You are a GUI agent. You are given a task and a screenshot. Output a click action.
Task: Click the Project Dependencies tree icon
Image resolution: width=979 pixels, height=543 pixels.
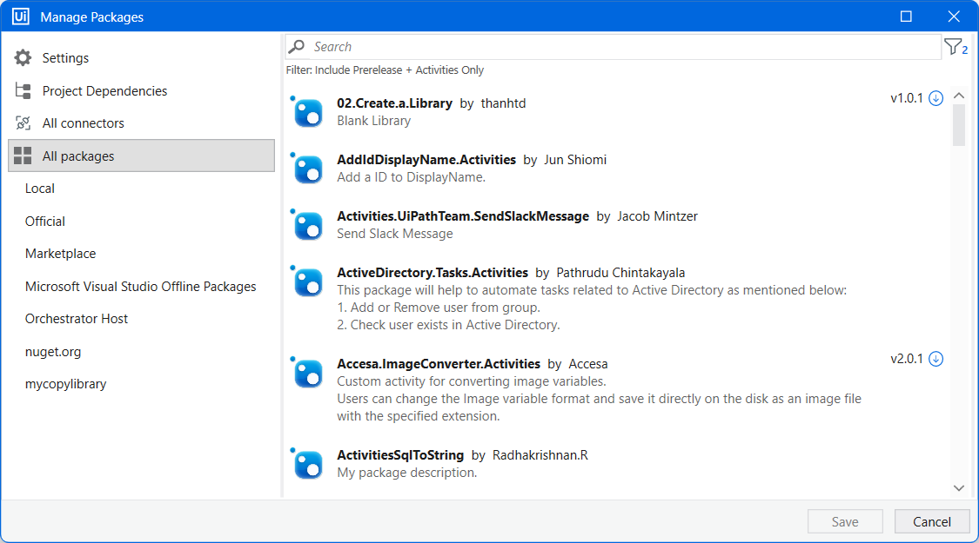pyautogui.click(x=22, y=91)
